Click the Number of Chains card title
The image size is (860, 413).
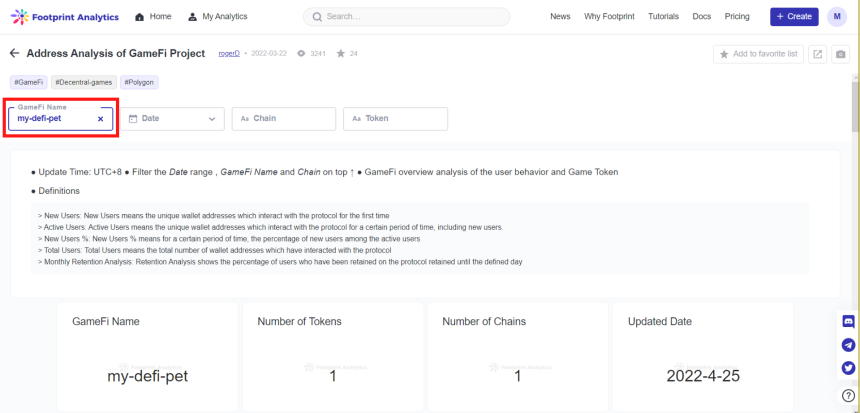click(x=484, y=321)
